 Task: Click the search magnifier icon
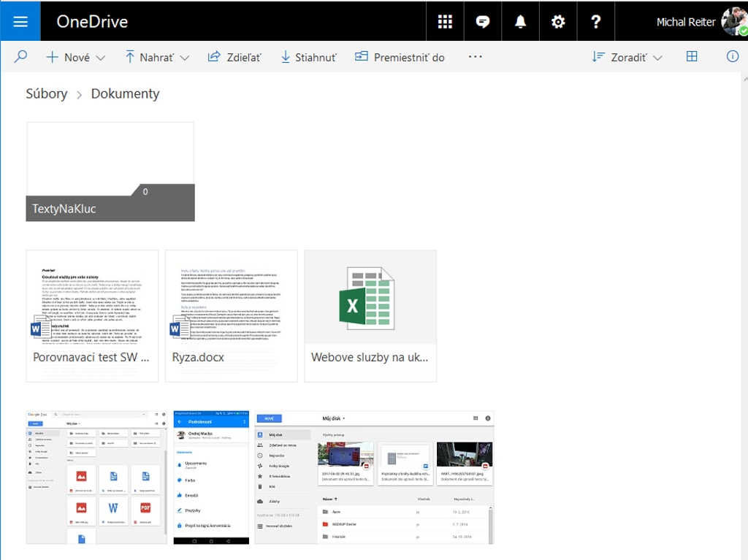[x=21, y=57]
